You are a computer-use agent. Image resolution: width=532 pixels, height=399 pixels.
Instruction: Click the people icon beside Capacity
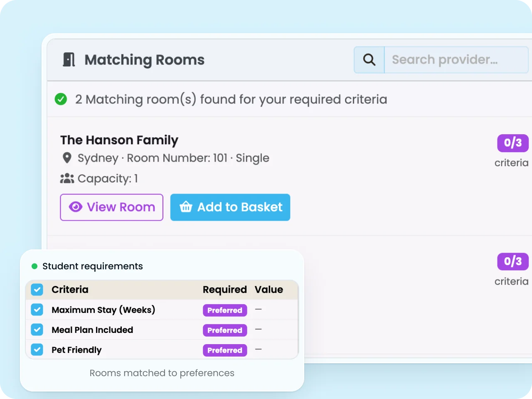pos(67,178)
